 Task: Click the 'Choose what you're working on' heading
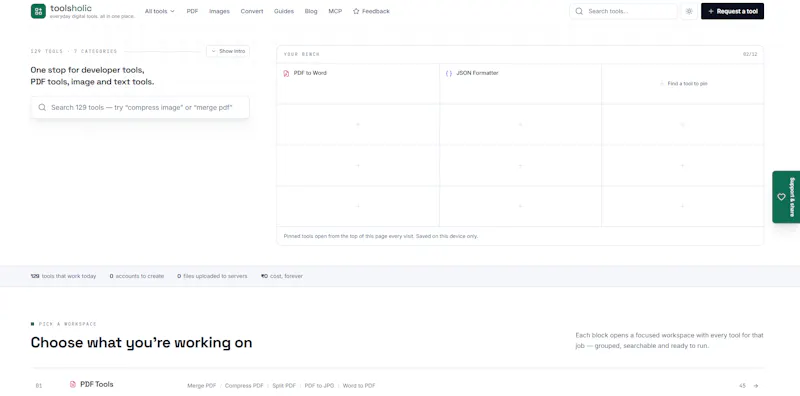pos(141,342)
